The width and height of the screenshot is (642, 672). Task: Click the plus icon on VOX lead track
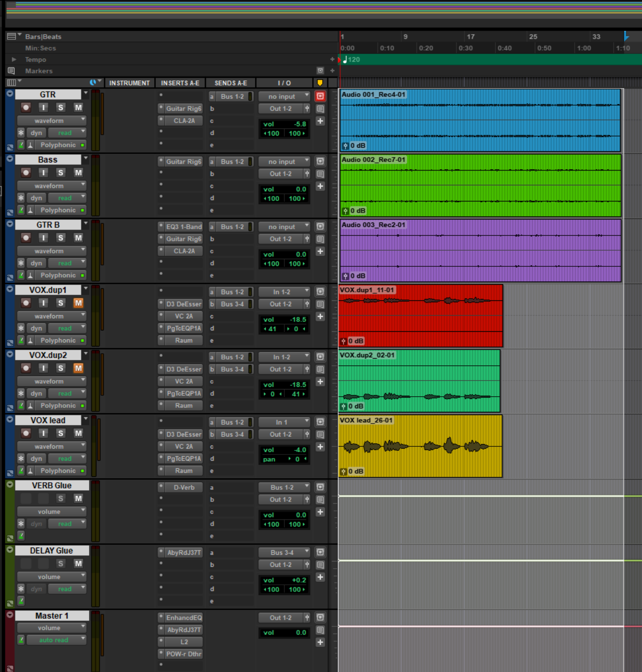click(320, 447)
